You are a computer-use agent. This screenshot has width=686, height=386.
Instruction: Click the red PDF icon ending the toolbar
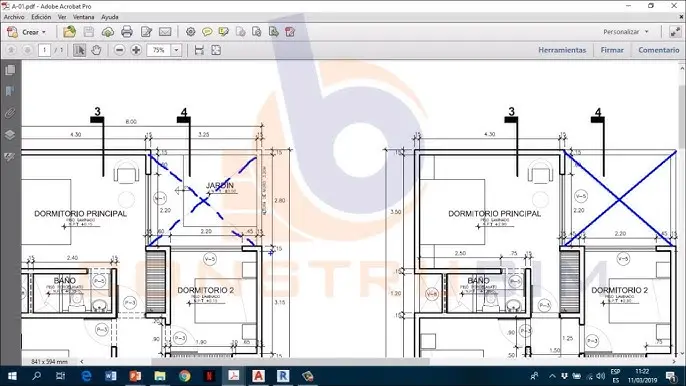290,32
